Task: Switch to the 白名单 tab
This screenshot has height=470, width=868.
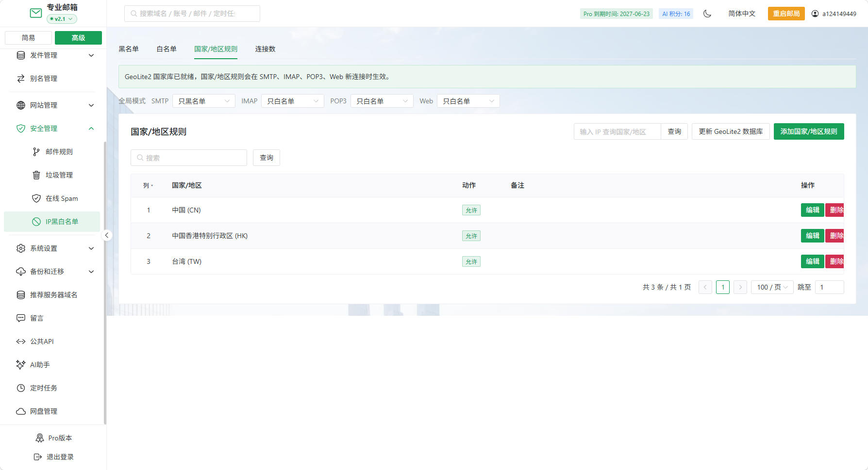Action: click(x=167, y=49)
